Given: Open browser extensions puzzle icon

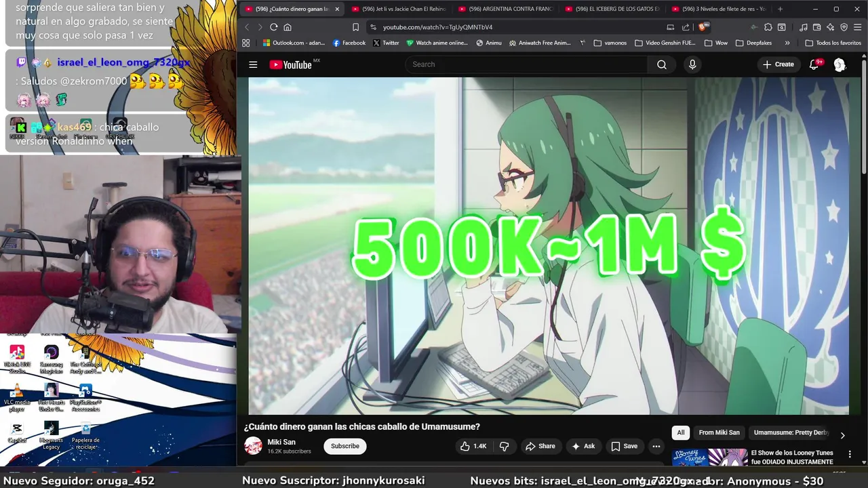Looking at the screenshot, I should (768, 27).
